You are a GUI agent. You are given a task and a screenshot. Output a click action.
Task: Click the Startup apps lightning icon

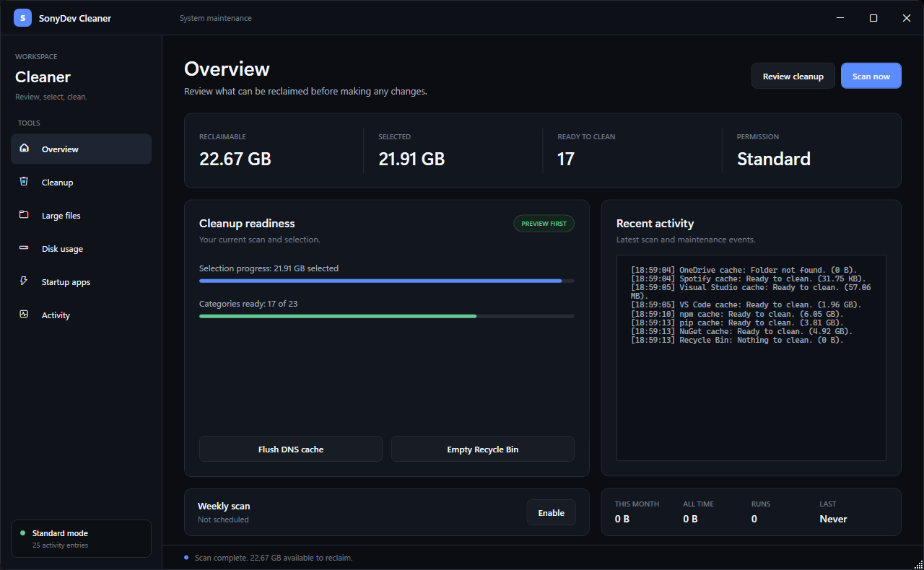25,281
